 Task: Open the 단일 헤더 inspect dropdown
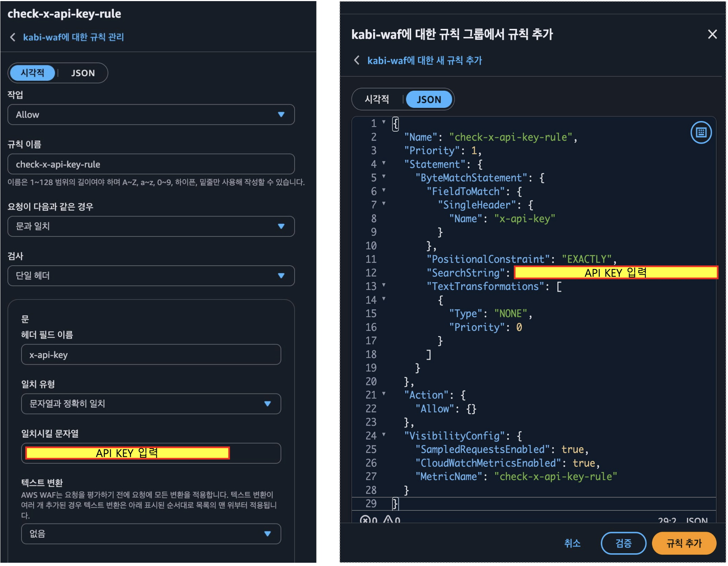coord(151,276)
